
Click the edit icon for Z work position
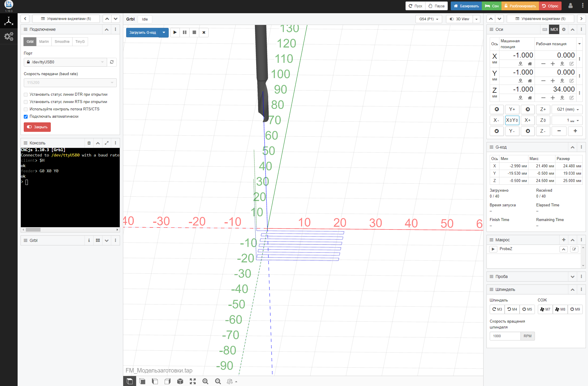click(x=572, y=98)
